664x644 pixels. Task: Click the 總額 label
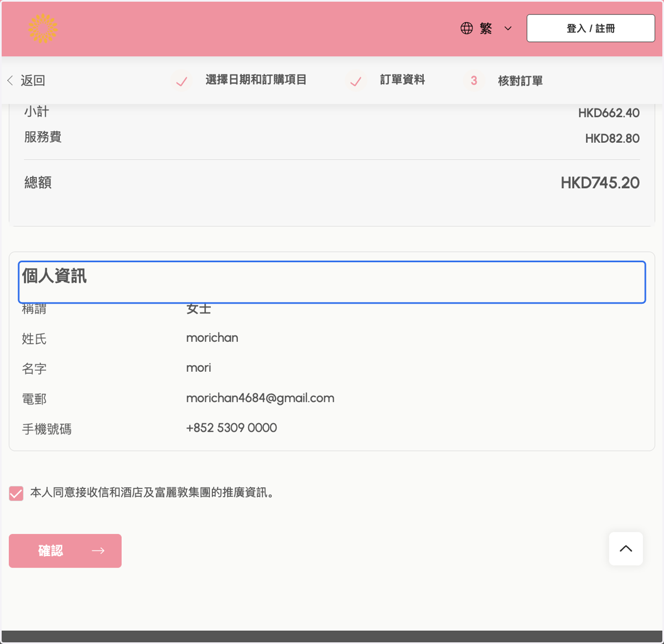(x=38, y=183)
